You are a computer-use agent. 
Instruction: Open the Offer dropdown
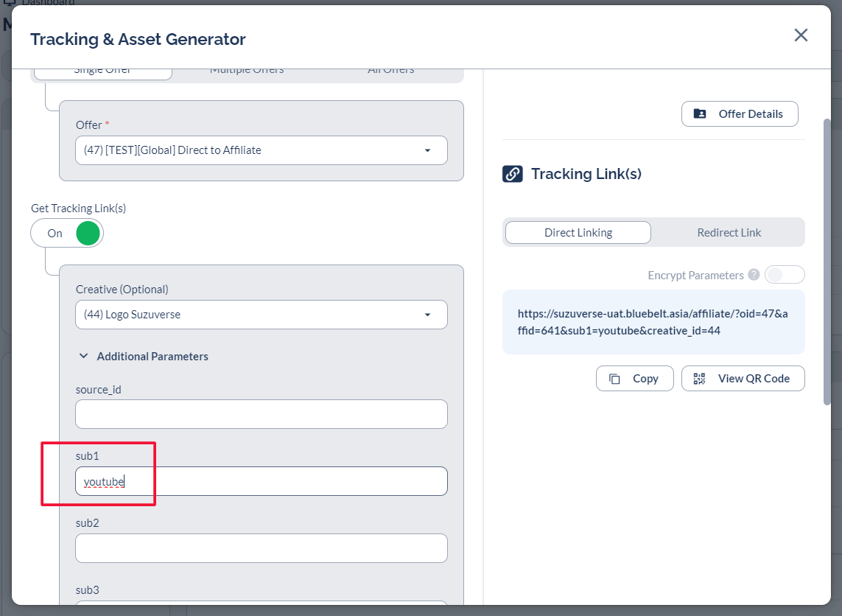(261, 150)
